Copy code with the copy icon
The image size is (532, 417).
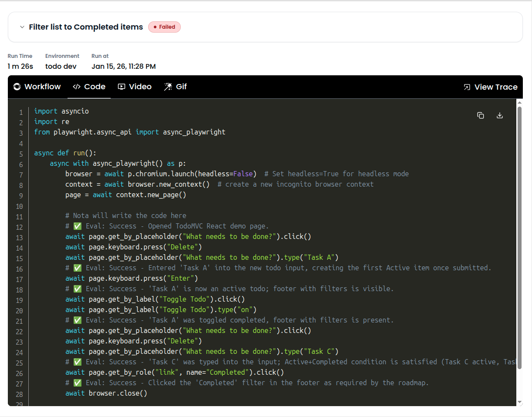coord(481,115)
